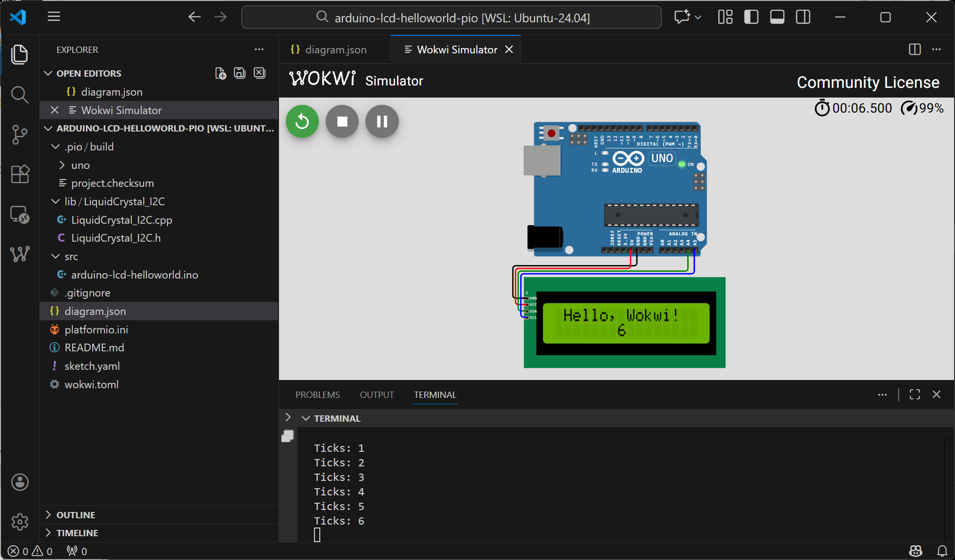
Task: Expand the OUTLINE section
Action: 76,515
